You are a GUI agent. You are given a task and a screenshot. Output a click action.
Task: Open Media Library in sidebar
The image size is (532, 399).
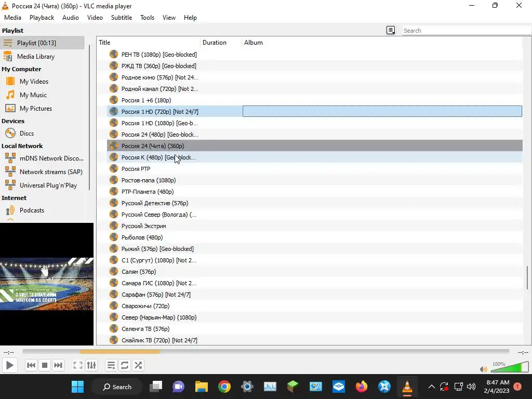click(x=42, y=57)
